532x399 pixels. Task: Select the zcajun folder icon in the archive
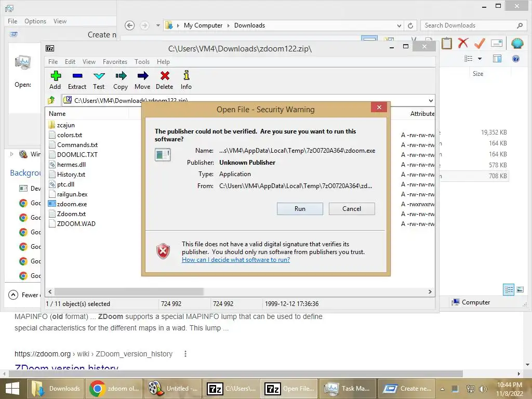coord(51,125)
